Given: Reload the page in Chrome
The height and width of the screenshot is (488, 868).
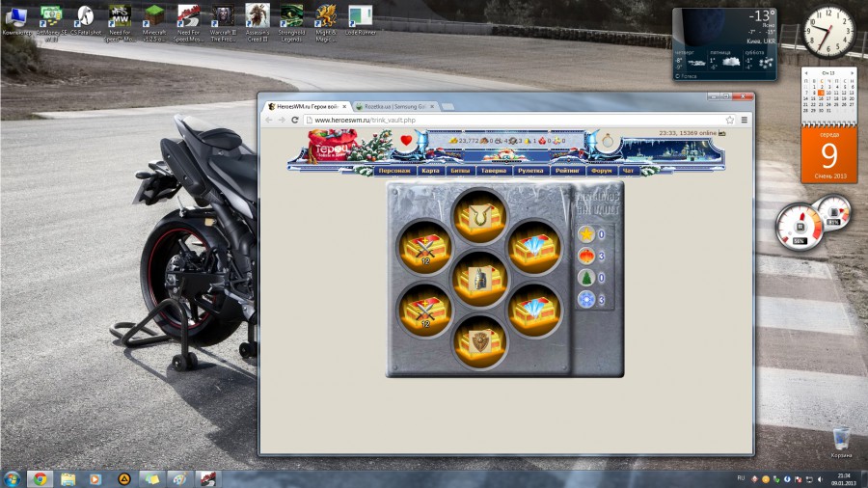Looking at the screenshot, I should click(295, 120).
